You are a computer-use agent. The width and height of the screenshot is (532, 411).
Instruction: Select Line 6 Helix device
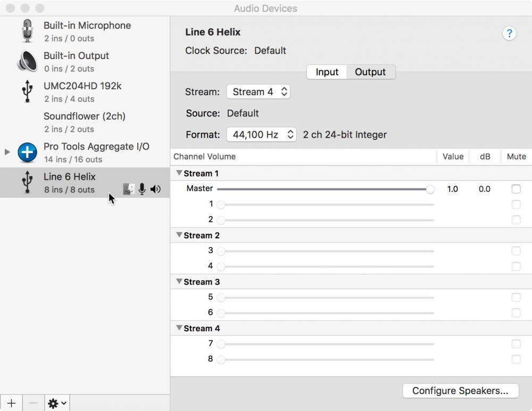[x=85, y=182]
